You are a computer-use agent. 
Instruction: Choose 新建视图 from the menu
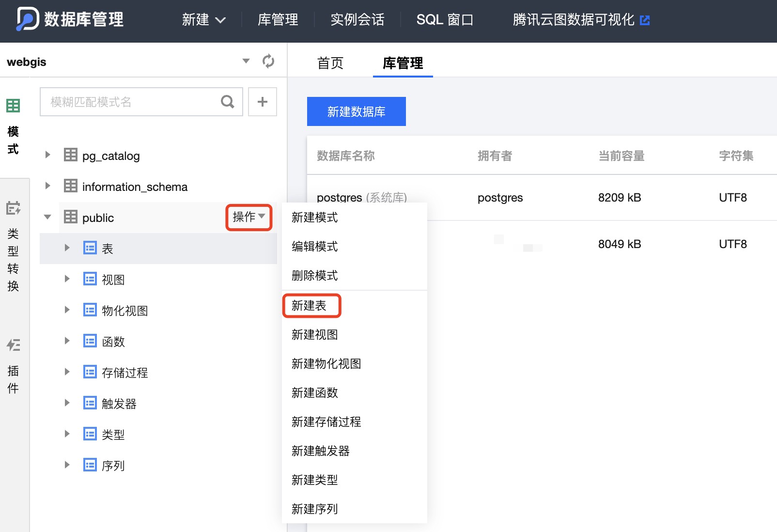click(x=355, y=335)
